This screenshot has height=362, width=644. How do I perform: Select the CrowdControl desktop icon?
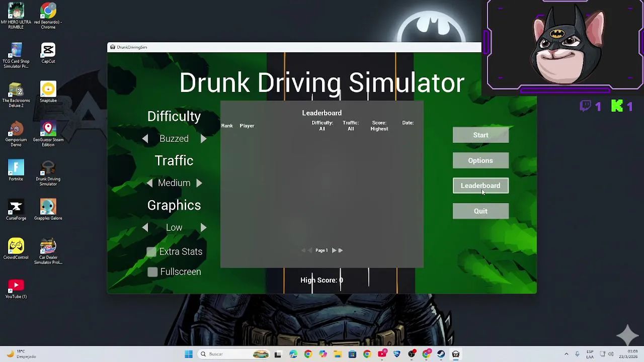(16, 249)
